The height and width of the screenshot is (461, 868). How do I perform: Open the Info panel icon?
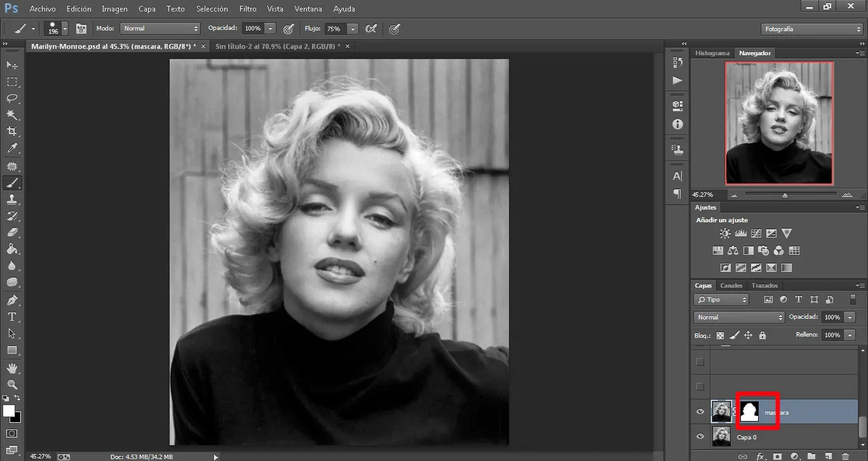[677, 124]
